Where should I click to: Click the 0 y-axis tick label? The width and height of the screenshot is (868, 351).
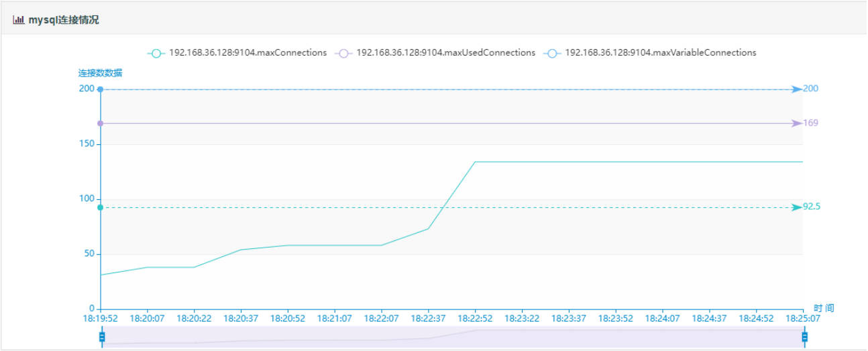point(92,309)
